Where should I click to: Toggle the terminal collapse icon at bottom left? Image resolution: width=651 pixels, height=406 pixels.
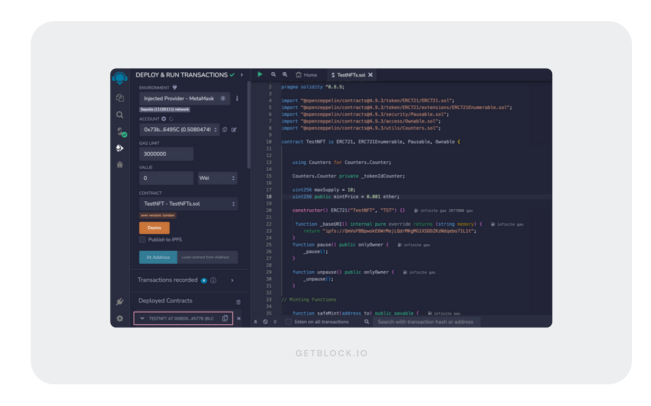point(256,322)
